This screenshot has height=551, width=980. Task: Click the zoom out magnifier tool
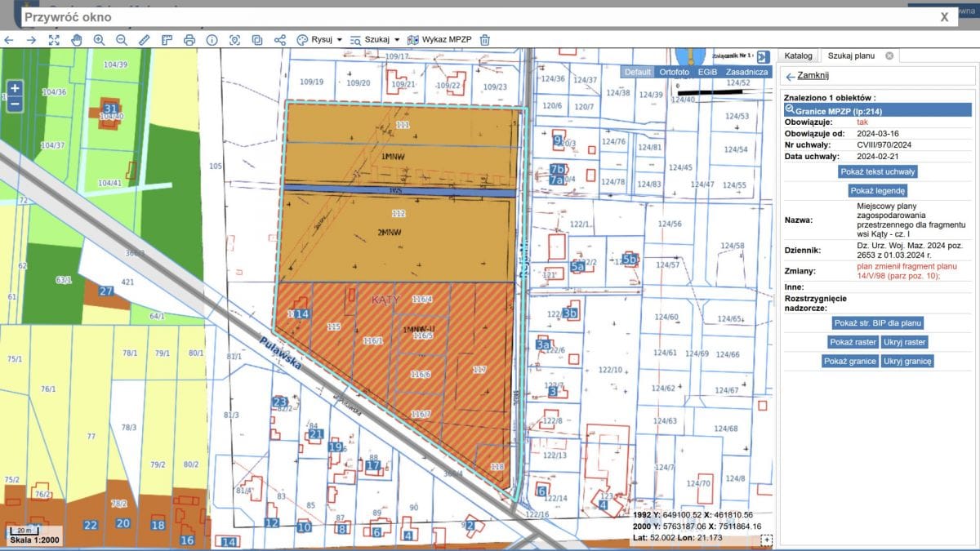click(x=122, y=39)
